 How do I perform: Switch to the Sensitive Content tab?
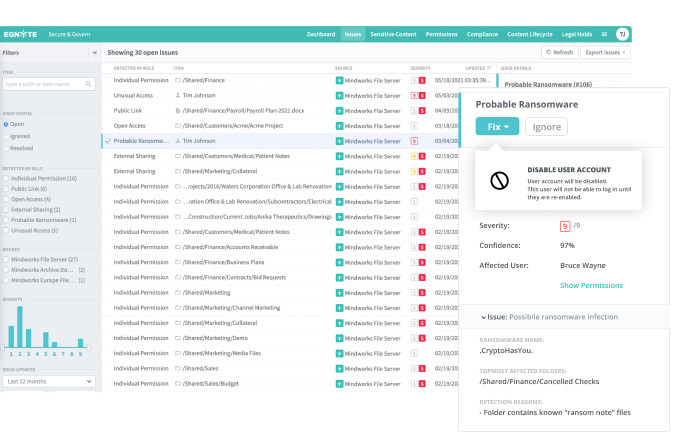click(393, 33)
